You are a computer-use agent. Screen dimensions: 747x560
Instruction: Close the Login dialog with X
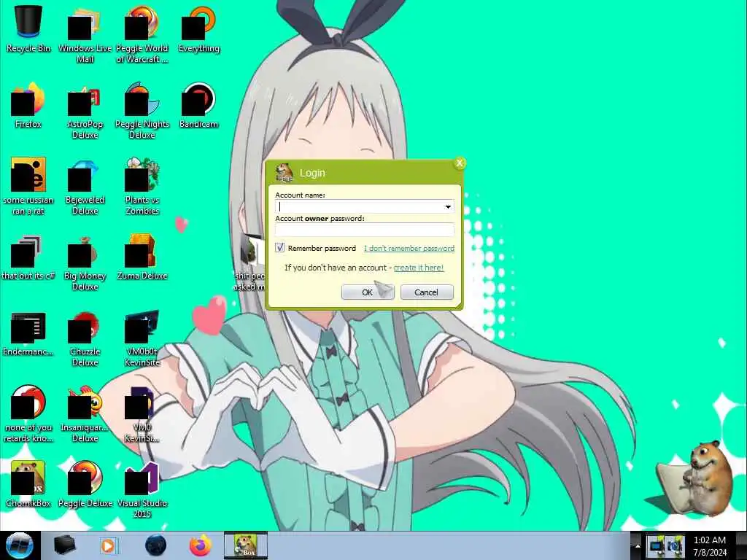[460, 163]
